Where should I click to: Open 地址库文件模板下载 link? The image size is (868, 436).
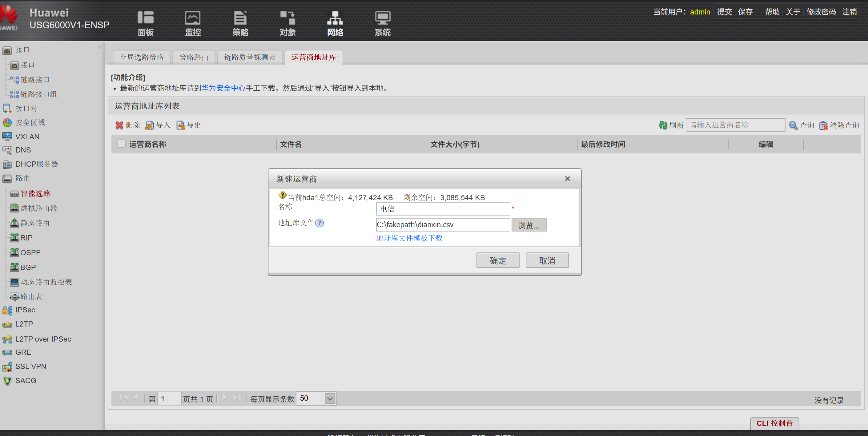409,238
